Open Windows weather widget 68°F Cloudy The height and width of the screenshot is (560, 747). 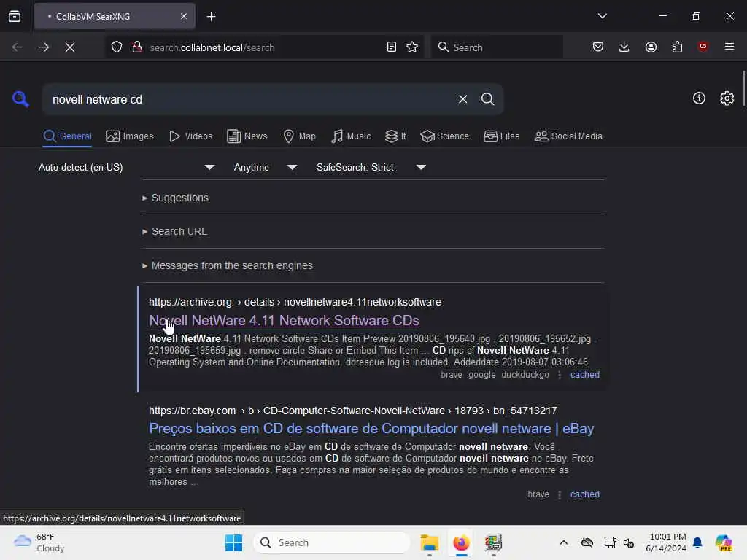39,542
